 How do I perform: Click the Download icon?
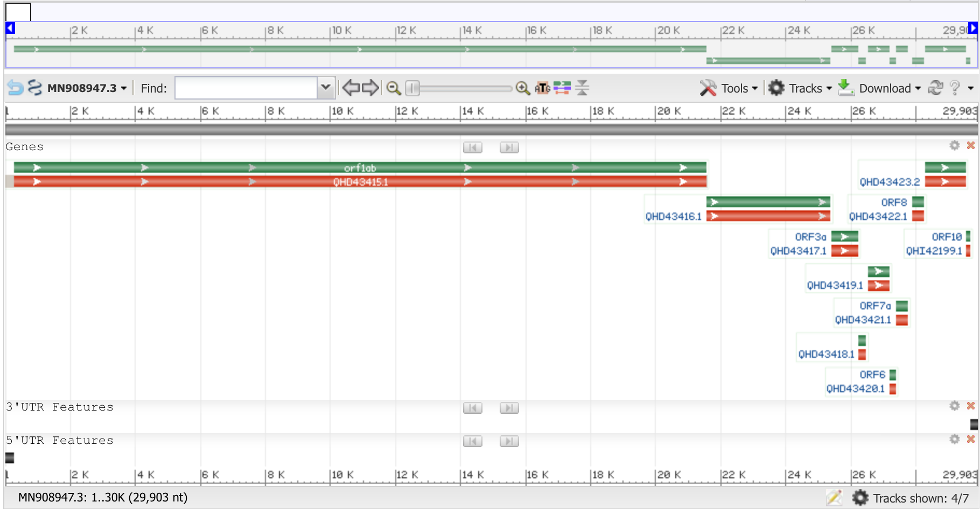point(846,88)
